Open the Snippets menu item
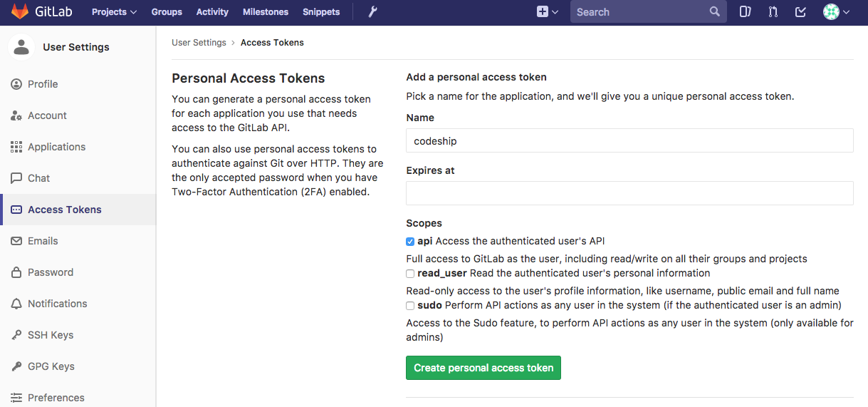The image size is (868, 407). point(321,12)
